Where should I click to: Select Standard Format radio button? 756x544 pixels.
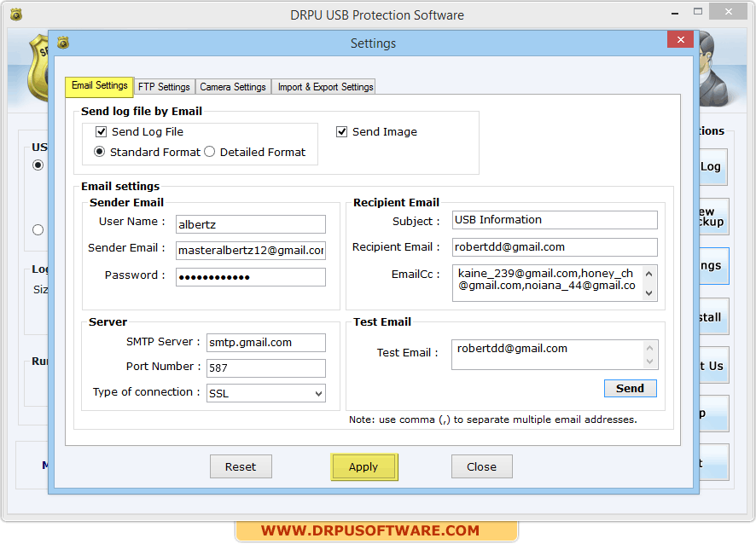point(99,152)
